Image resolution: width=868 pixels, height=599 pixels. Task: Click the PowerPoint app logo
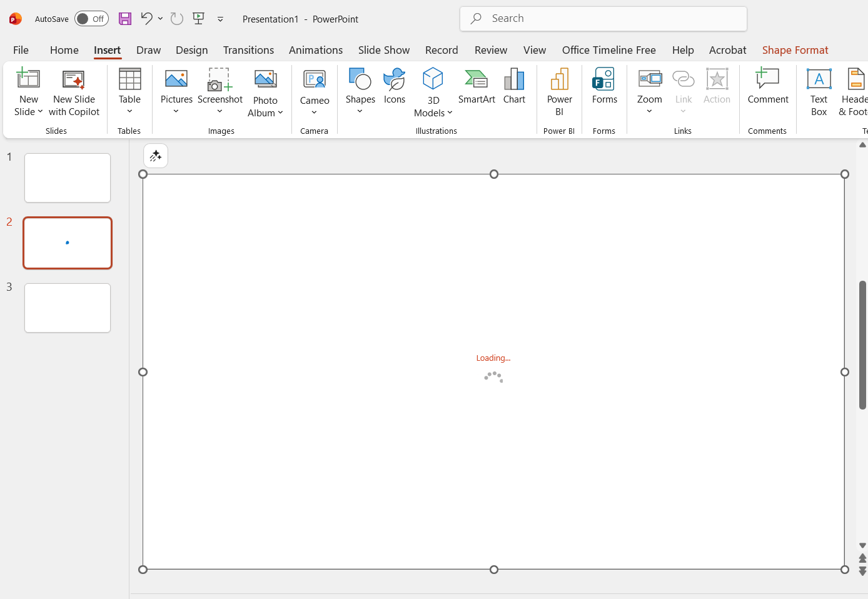[x=16, y=19]
